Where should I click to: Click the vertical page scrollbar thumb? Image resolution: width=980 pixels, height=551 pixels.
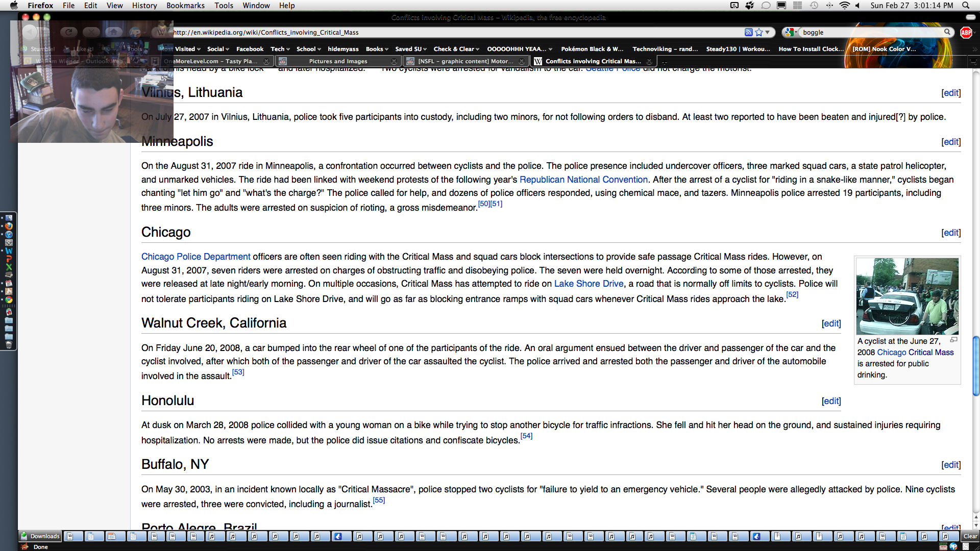point(976,366)
